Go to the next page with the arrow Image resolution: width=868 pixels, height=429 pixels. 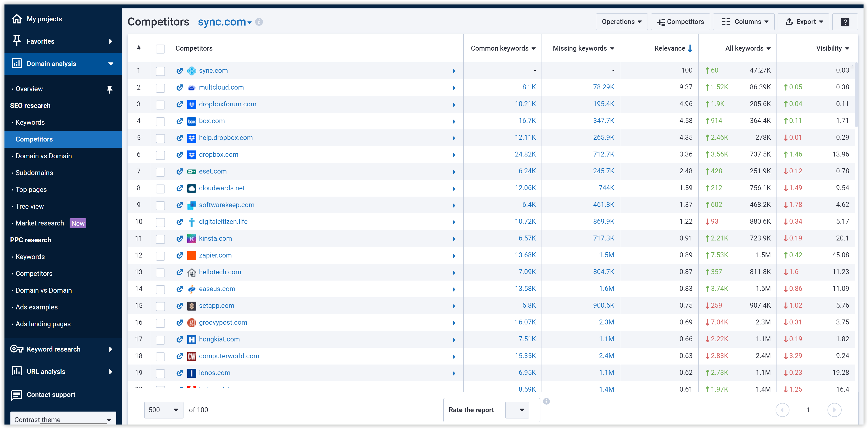pyautogui.click(x=835, y=410)
